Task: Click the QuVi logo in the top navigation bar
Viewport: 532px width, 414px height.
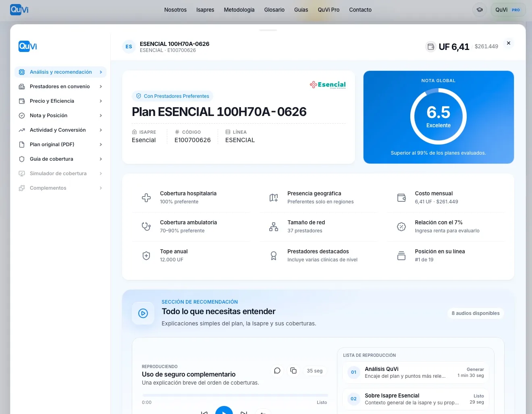Action: coord(19,10)
